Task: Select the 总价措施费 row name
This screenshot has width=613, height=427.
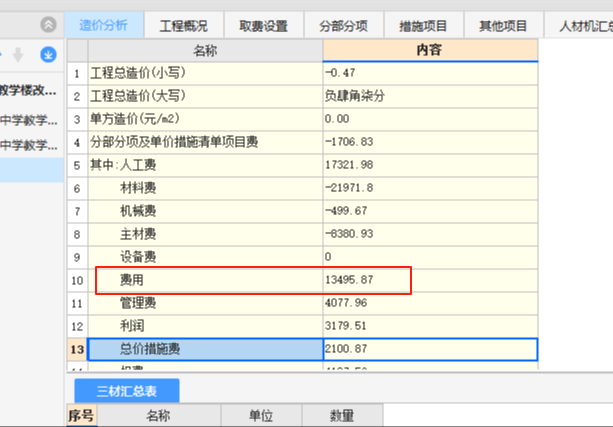Action: pyautogui.click(x=205, y=349)
